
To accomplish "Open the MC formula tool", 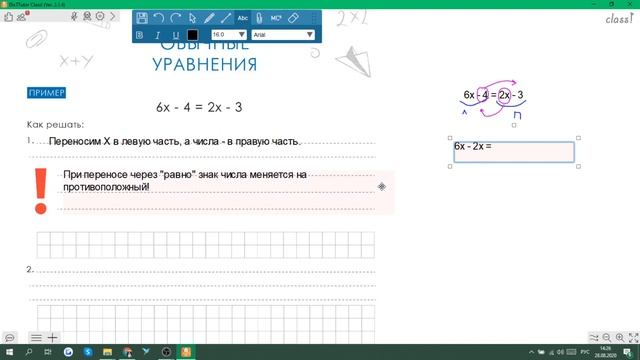I will click(x=276, y=18).
